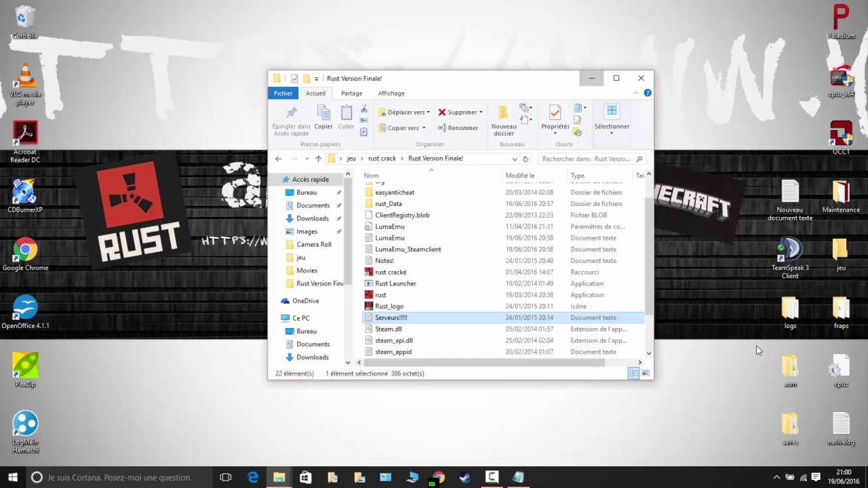The width and height of the screenshot is (868, 488).
Task: Click Épingler dans Accès rapide pin icon
Action: click(x=292, y=113)
